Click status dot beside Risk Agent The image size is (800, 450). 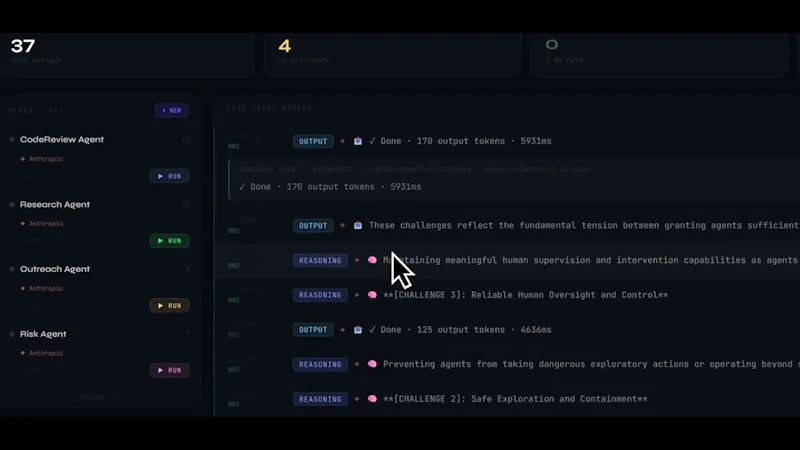click(12, 334)
